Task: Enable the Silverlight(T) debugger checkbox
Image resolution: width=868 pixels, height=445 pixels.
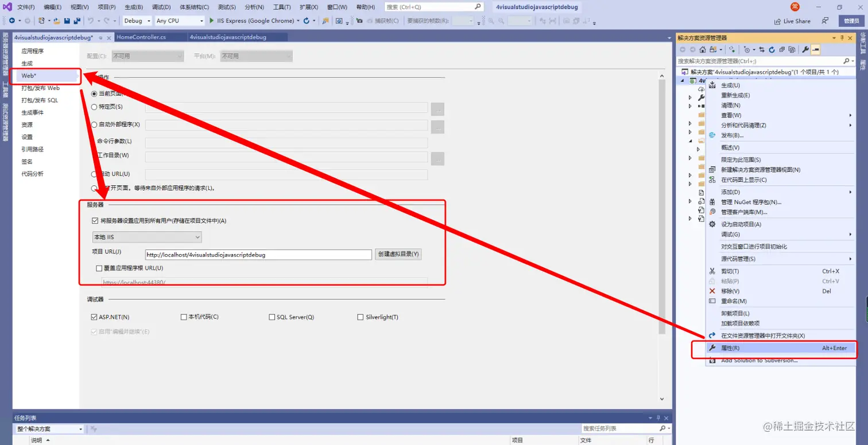Action: [361, 317]
